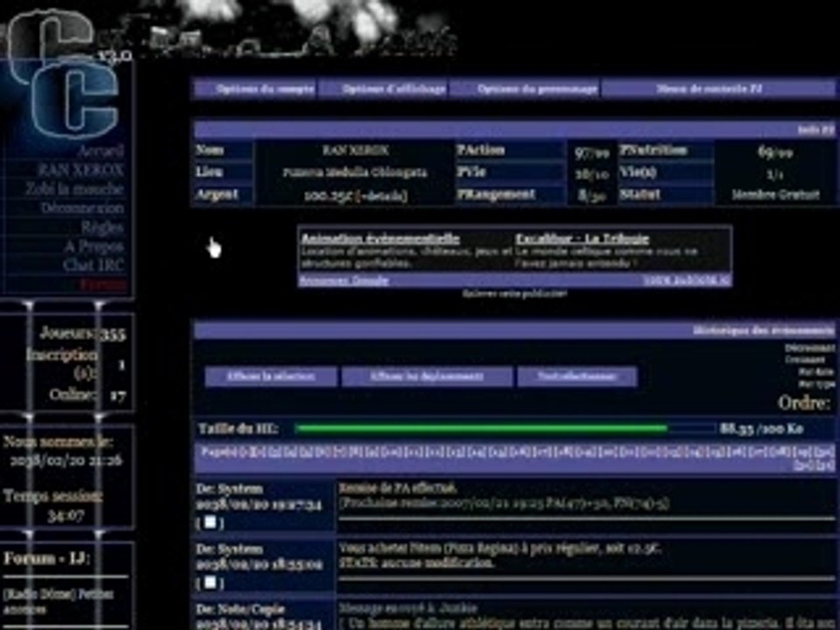Viewport: 840px width, 630px height.
Task: Tick checkbox of Pizza Regina purchase message
Action: click(x=210, y=583)
